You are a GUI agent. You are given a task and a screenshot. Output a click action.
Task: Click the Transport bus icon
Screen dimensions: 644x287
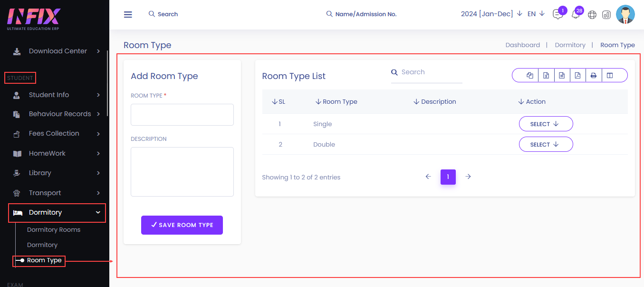point(17,193)
